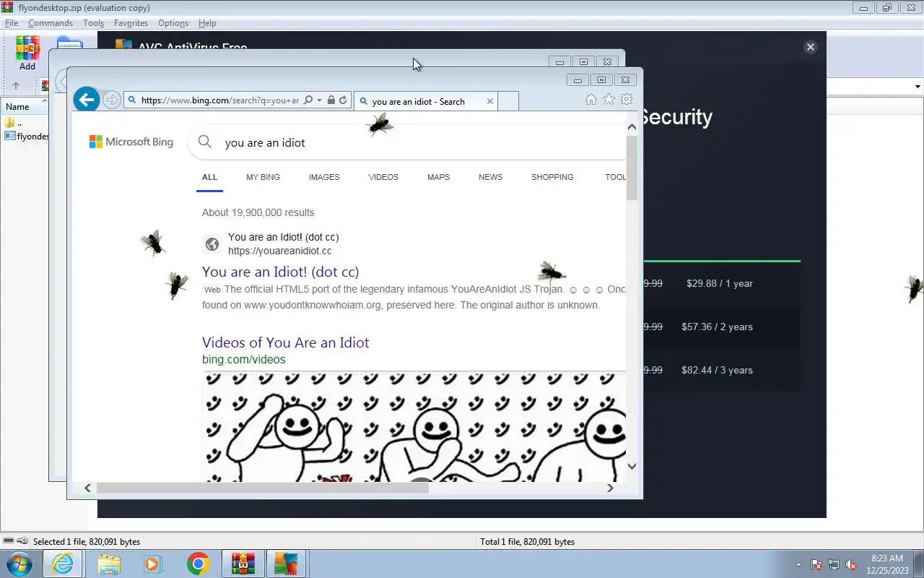The width and height of the screenshot is (924, 578).
Task: Open the IE Tools gear icon
Action: click(627, 100)
